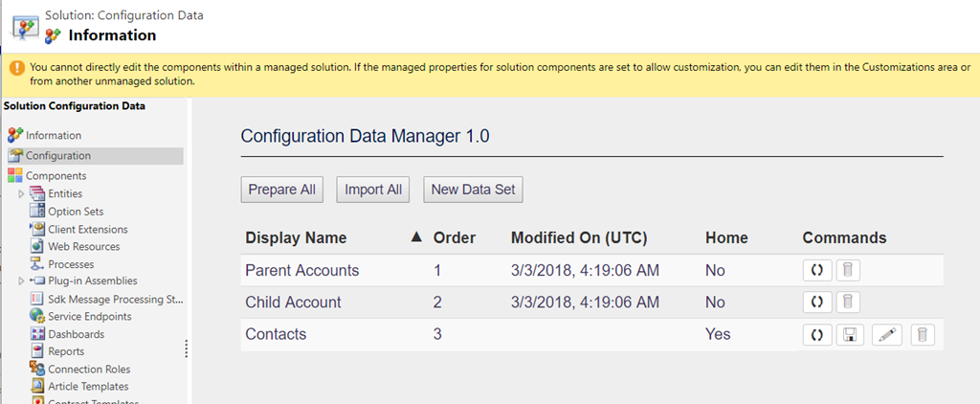Image resolution: width=980 pixels, height=404 pixels.
Task: Expand the Plug-in Assemblies node
Action: (21, 281)
